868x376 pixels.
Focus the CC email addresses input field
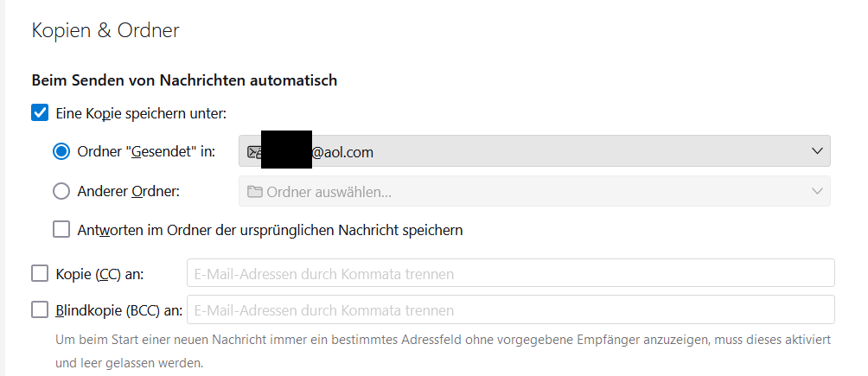pyautogui.click(x=510, y=273)
